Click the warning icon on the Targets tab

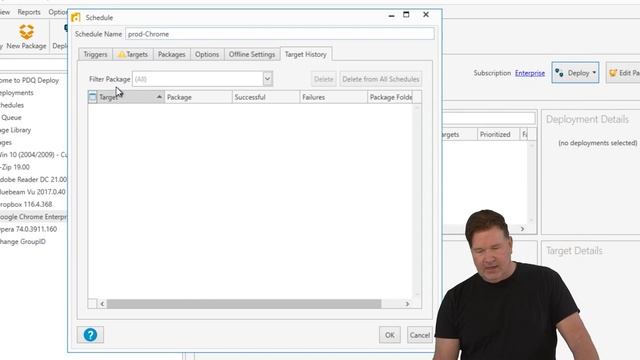pos(121,54)
